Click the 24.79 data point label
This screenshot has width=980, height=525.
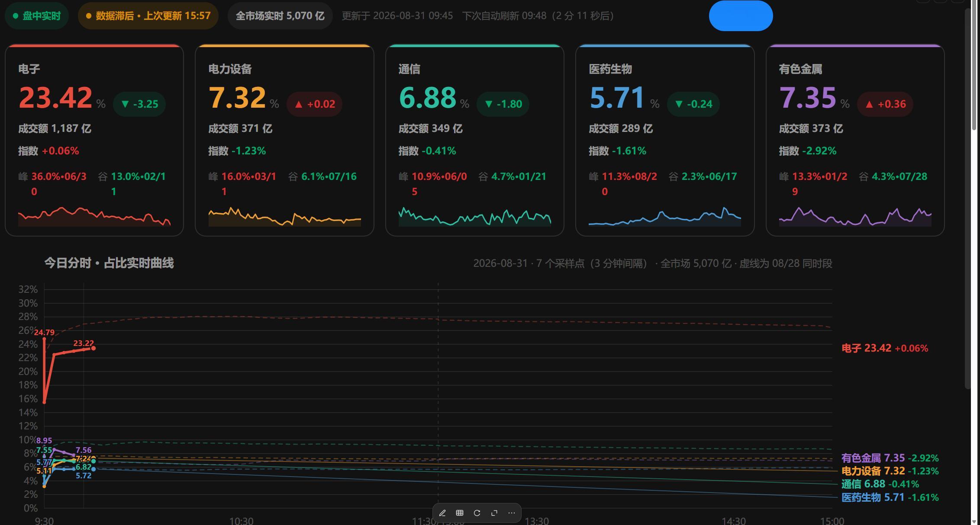coord(44,333)
